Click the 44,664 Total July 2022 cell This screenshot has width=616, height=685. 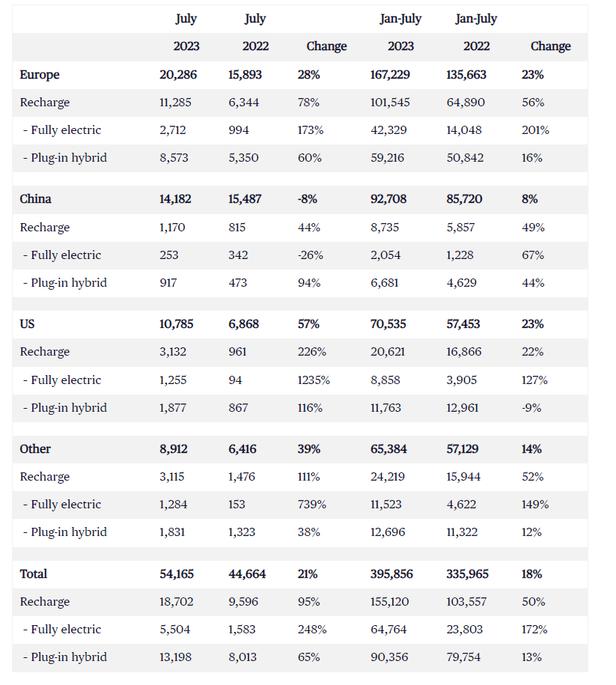pyautogui.click(x=247, y=574)
